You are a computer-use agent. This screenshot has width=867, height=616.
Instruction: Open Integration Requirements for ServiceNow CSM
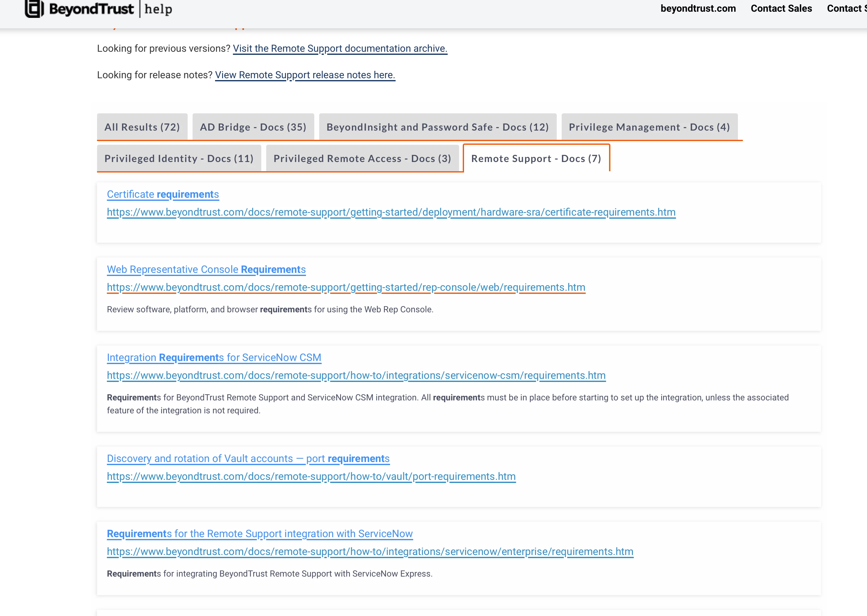[214, 357]
